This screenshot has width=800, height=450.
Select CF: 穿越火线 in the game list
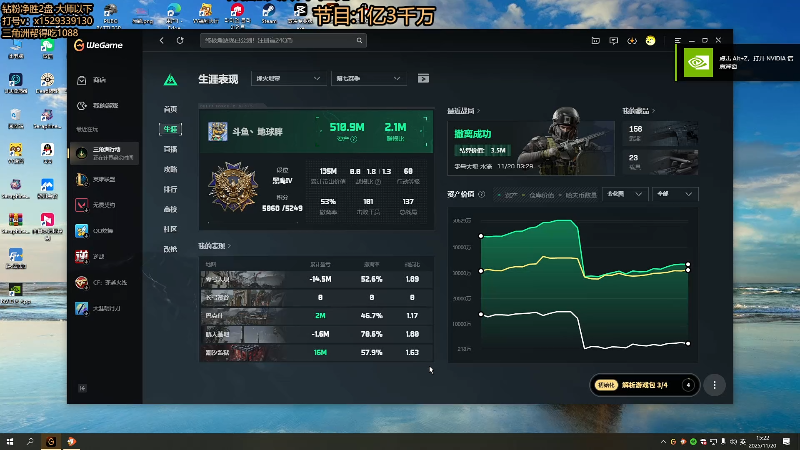101,282
